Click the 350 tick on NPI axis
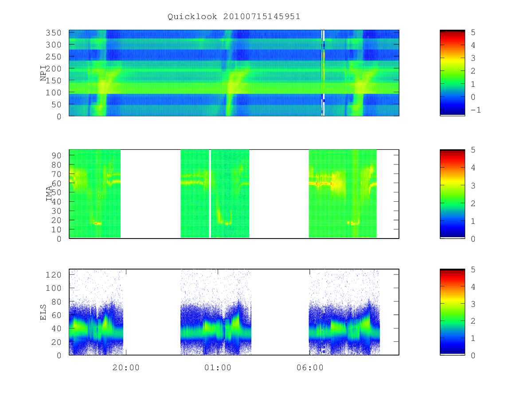This screenshot has width=532, height=399. point(55,33)
